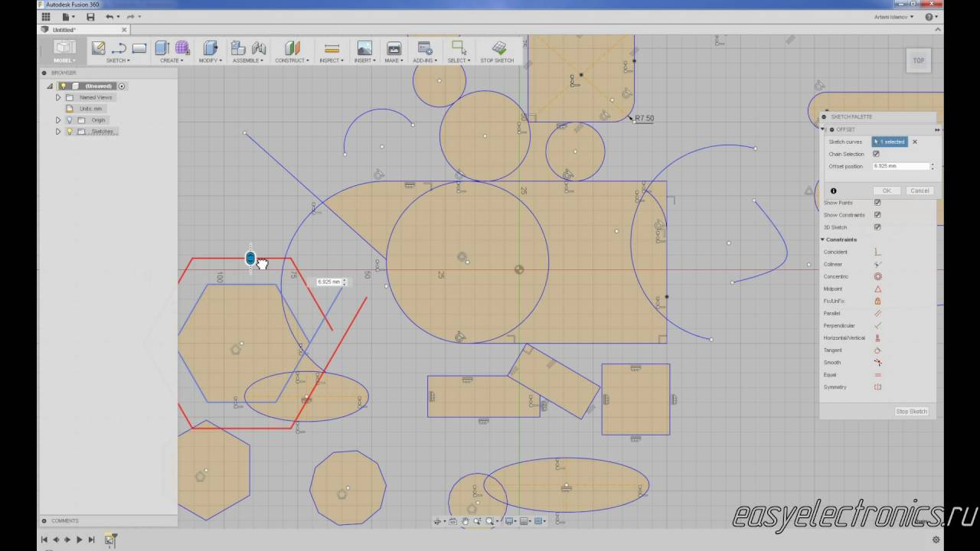Click the Extrude tool icon
980x551 pixels.
162,48
